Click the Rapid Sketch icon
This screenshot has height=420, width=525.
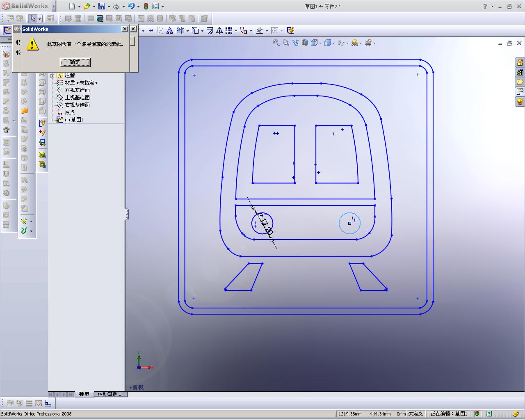click(x=290, y=30)
